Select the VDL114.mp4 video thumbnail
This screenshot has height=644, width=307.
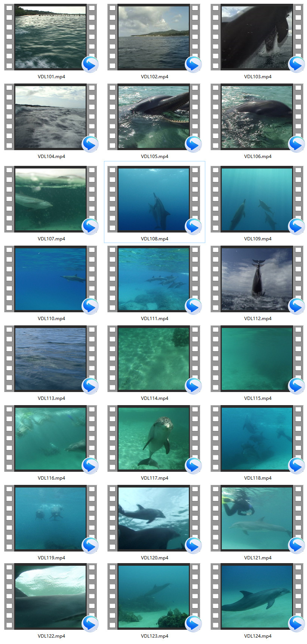(154, 359)
